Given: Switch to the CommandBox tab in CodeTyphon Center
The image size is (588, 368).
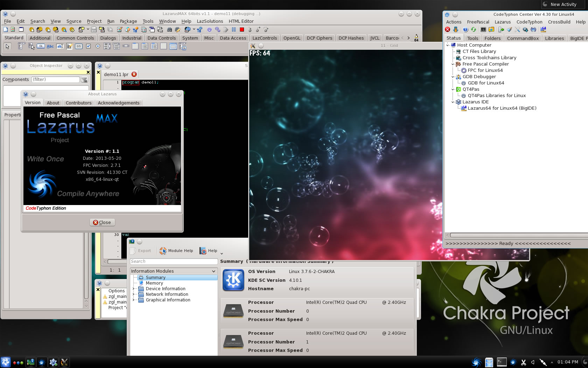Looking at the screenshot, I should tap(523, 38).
